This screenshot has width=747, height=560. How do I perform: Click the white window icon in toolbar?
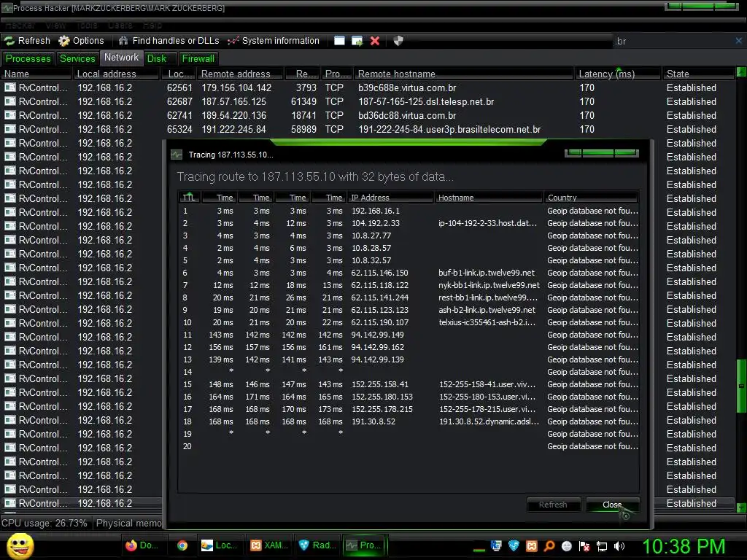click(339, 41)
